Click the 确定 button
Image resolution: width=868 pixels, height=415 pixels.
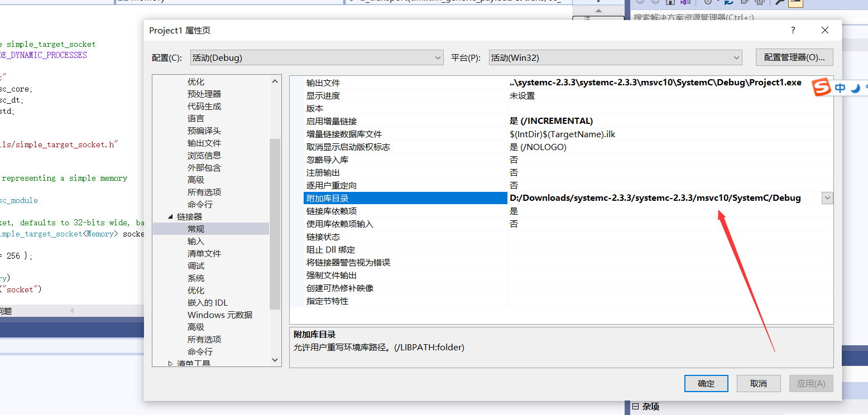706,383
